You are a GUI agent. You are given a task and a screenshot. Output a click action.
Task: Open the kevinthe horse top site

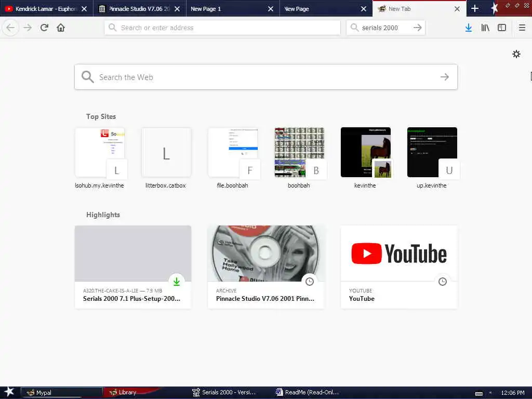pyautogui.click(x=365, y=158)
